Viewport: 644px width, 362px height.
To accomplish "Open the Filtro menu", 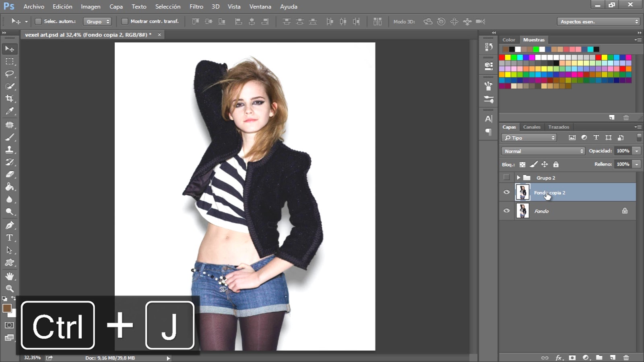I will pyautogui.click(x=196, y=6).
